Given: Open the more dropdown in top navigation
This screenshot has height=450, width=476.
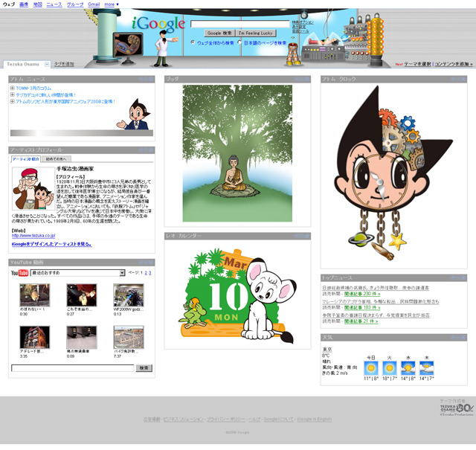Looking at the screenshot, I should tap(112, 4).
